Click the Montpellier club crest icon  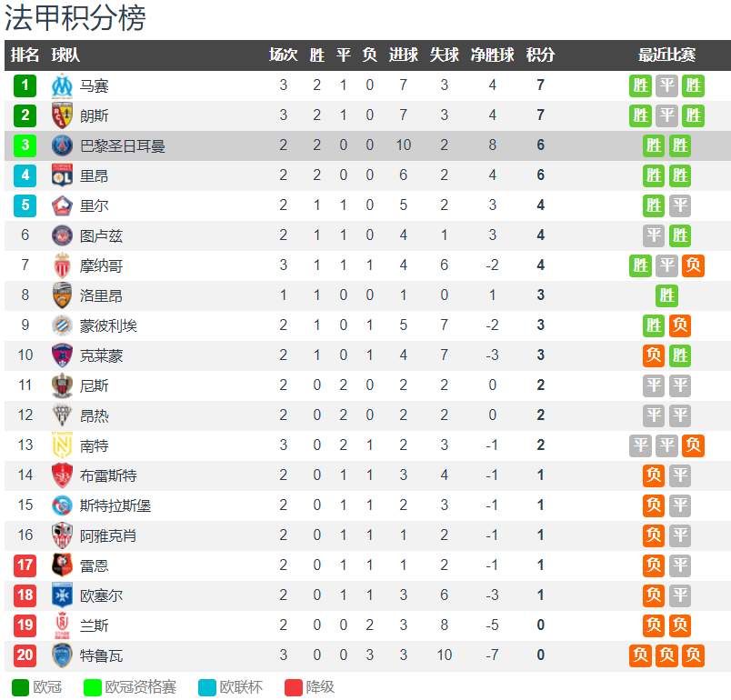(62, 325)
